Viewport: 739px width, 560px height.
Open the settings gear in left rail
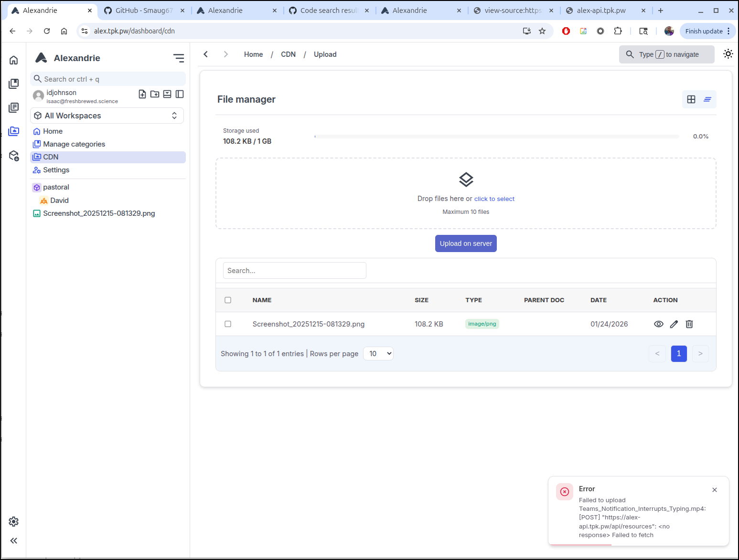(14, 521)
